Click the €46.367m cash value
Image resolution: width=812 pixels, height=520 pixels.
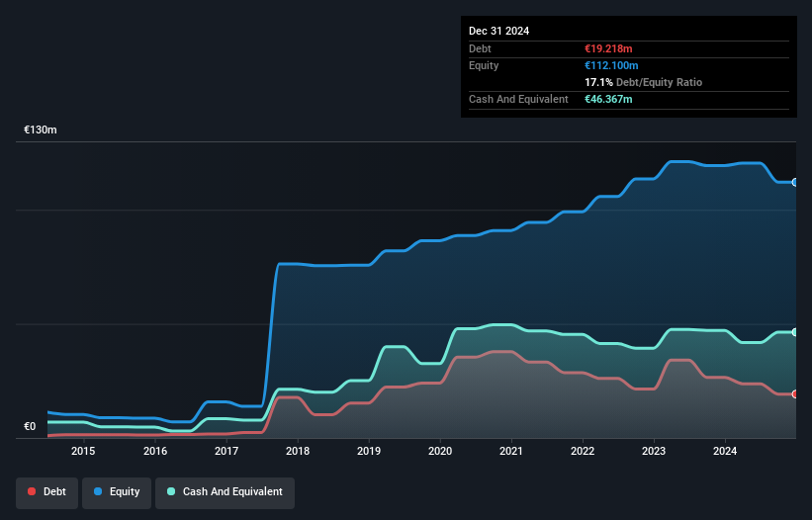608,99
